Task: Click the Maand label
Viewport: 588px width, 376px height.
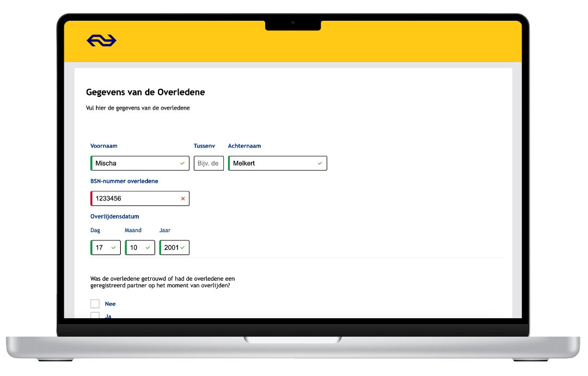Action: pos(133,231)
